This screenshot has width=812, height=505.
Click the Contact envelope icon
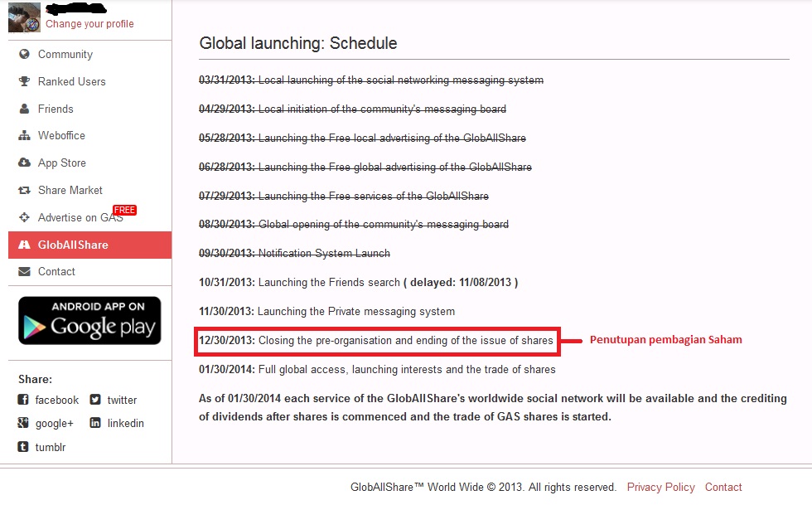(24, 272)
